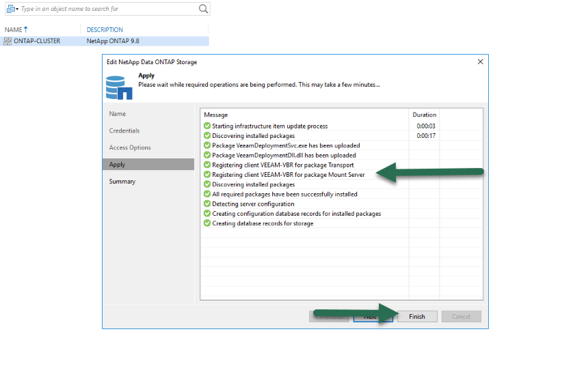Click the Message column header

click(x=215, y=115)
